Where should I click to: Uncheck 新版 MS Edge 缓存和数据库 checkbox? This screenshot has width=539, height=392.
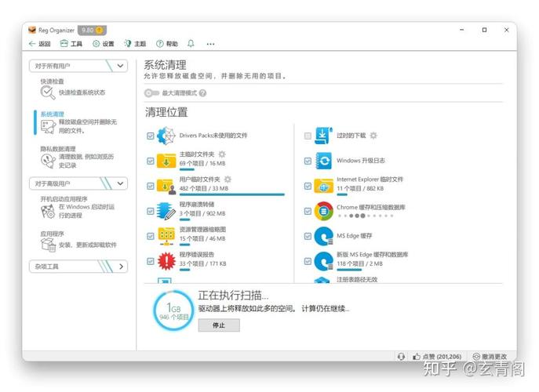click(308, 261)
